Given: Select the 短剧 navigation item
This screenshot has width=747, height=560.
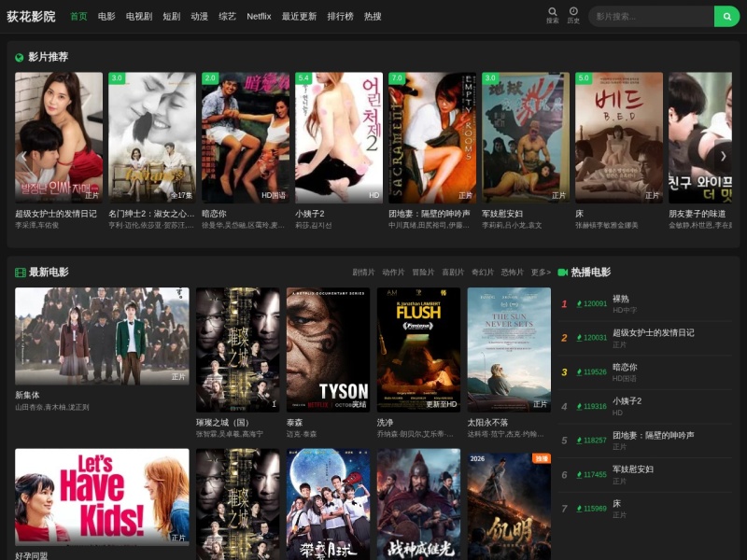Looking at the screenshot, I should coord(172,17).
